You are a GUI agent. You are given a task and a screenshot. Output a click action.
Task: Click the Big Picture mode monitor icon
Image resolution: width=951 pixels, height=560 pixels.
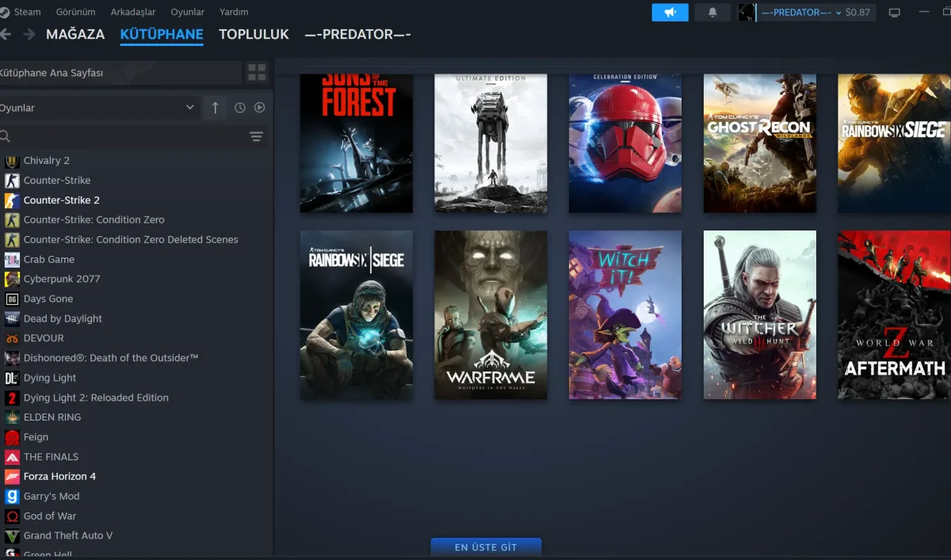click(x=895, y=13)
